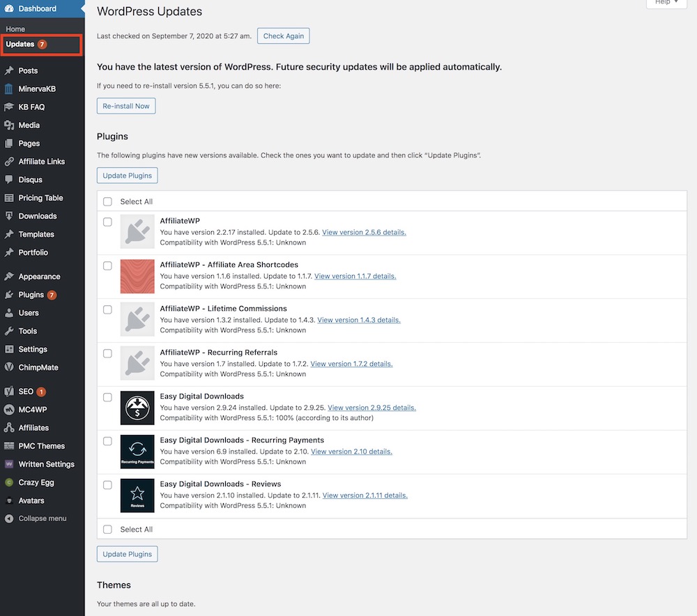Click the EDD Reviews star thumbnail

coord(137,495)
